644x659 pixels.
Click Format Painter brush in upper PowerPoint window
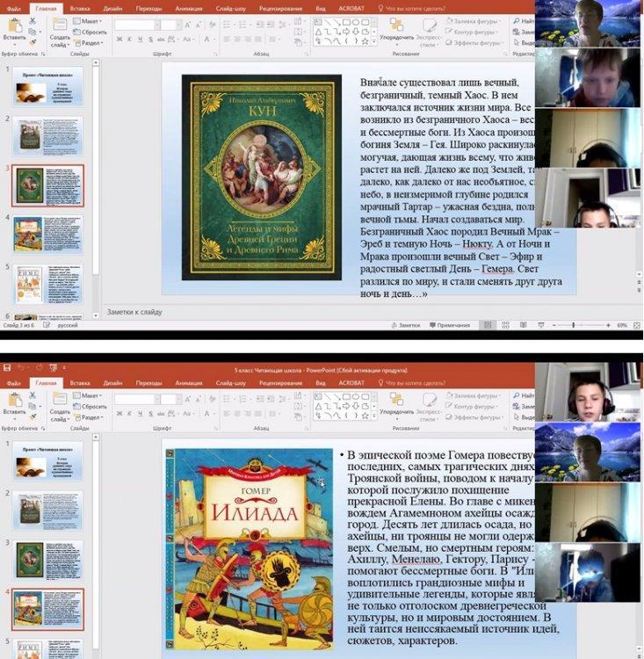click(x=33, y=42)
